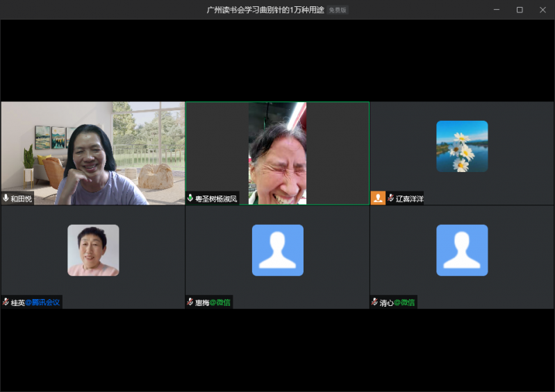555x392 pixels.
Task: Click the muted mic icon beside 桂英
Action: point(6,302)
